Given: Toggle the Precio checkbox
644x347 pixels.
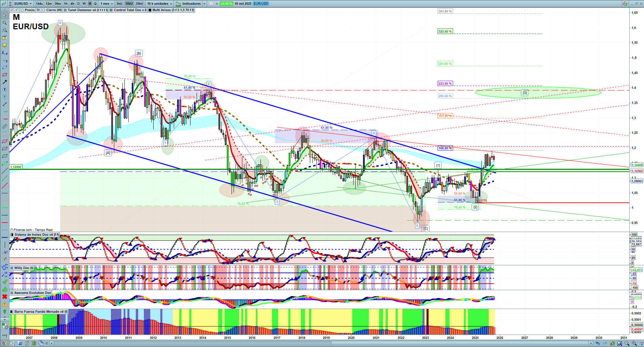Looking at the screenshot, I should pyautogui.click(x=22, y=10).
